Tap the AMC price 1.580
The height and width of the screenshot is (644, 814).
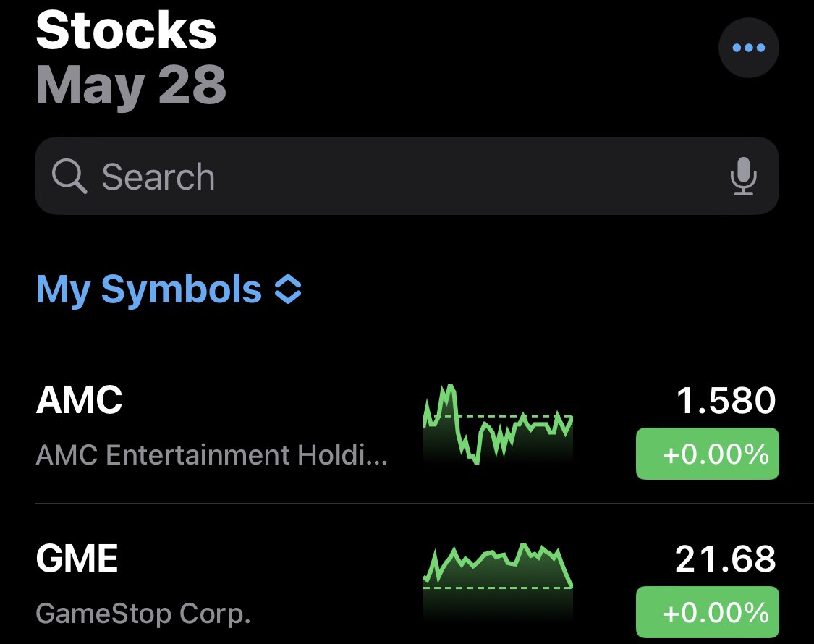[726, 401]
